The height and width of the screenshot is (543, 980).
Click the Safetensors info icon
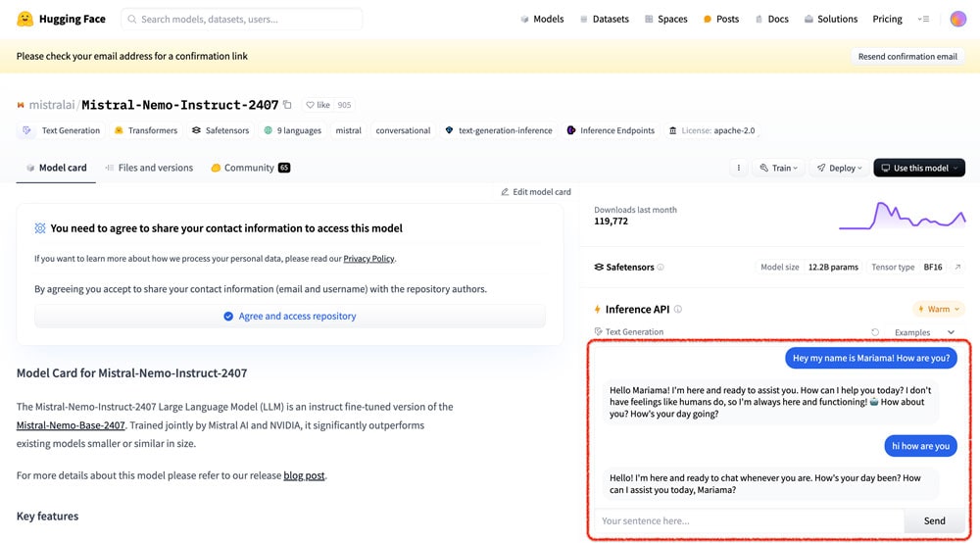(661, 267)
